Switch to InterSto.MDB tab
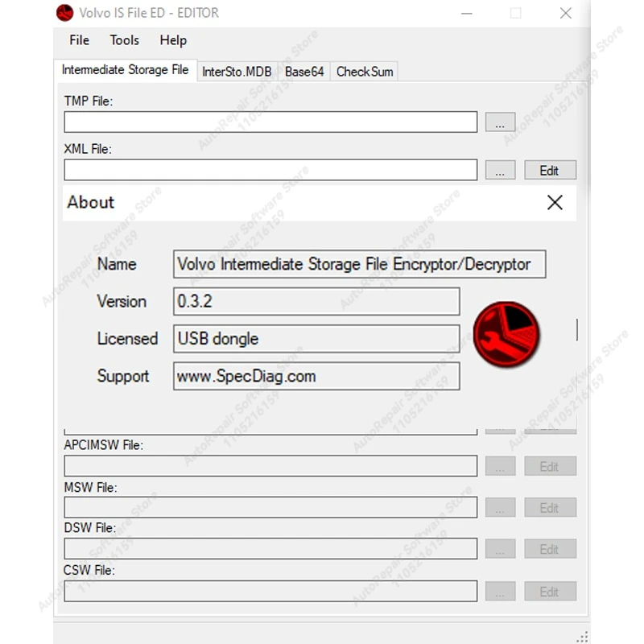The height and width of the screenshot is (644, 644). 237,72
